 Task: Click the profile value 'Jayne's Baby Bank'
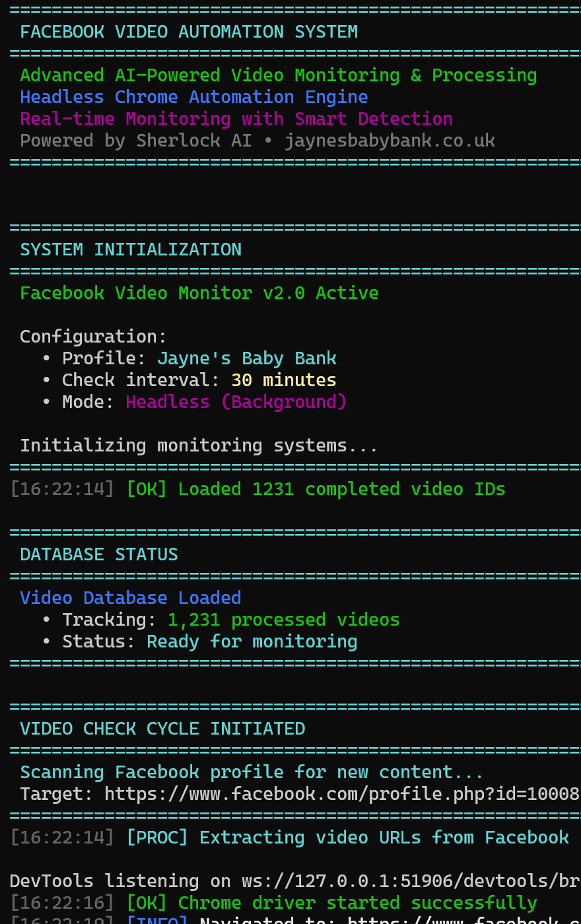[247, 358]
